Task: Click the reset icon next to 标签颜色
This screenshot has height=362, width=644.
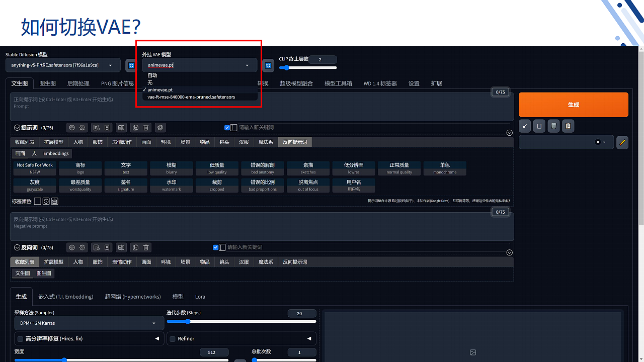Action: 46,201
